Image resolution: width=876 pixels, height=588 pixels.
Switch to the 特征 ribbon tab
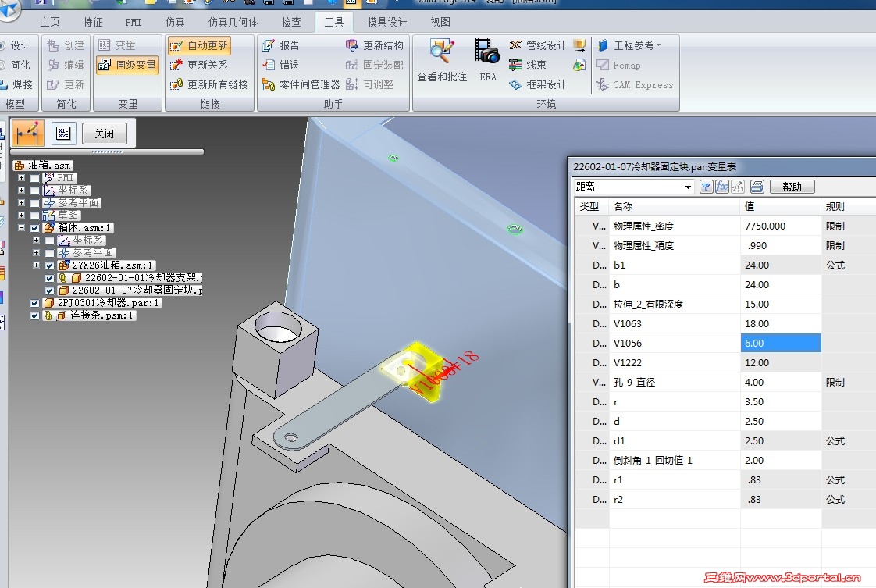click(93, 22)
